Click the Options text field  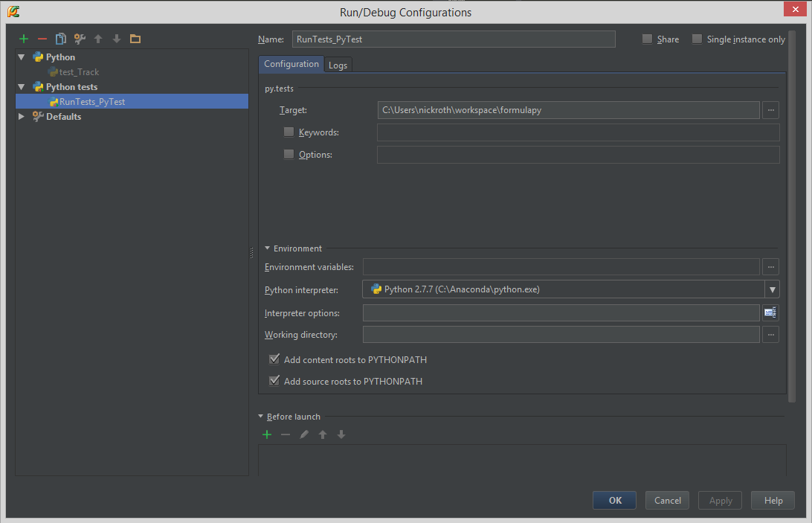(x=578, y=155)
